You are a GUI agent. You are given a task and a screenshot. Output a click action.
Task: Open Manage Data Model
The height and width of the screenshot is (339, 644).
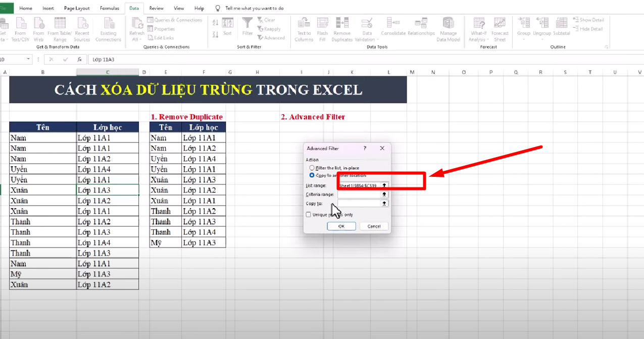tap(449, 29)
